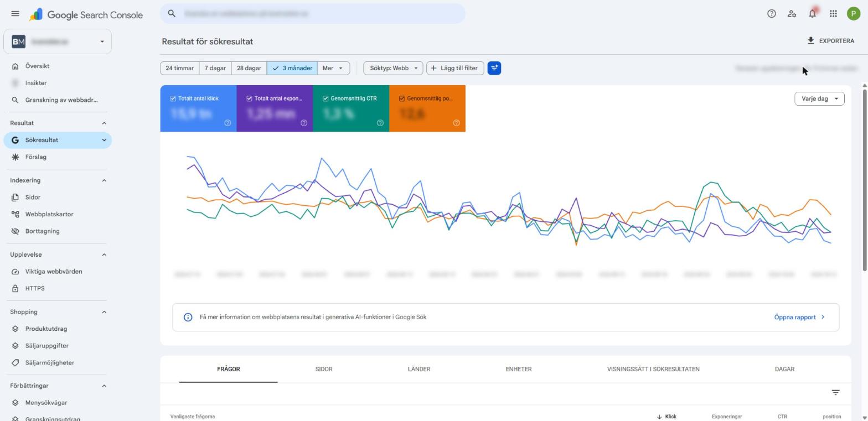Image resolution: width=868 pixels, height=421 pixels.
Task: Open users and settings icon
Action: [792, 14]
